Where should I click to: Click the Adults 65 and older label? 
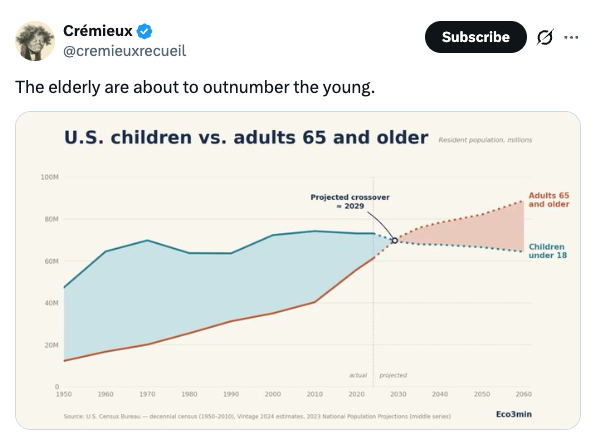coord(549,200)
